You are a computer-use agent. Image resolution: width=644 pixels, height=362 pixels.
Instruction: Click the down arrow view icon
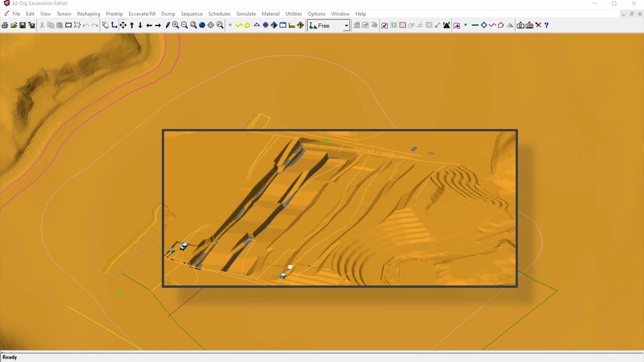(x=140, y=25)
